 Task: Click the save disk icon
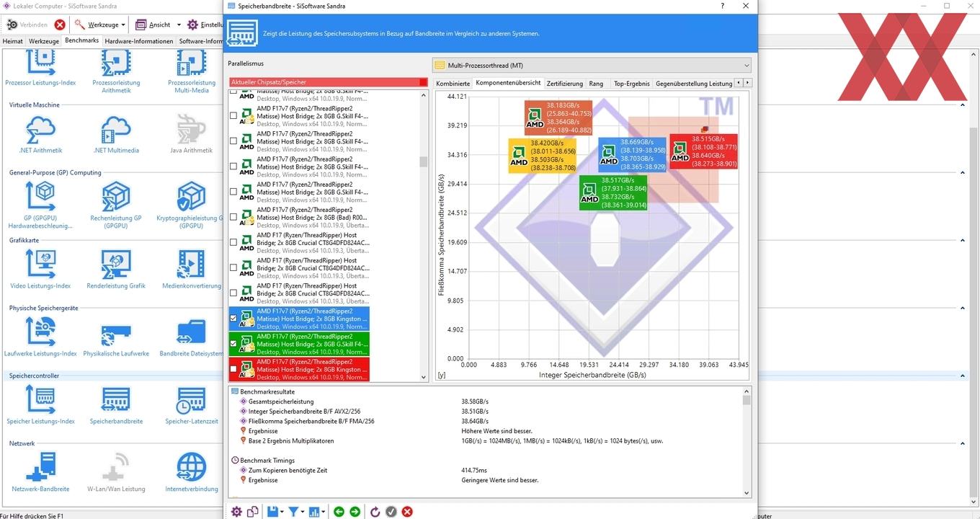(x=272, y=512)
